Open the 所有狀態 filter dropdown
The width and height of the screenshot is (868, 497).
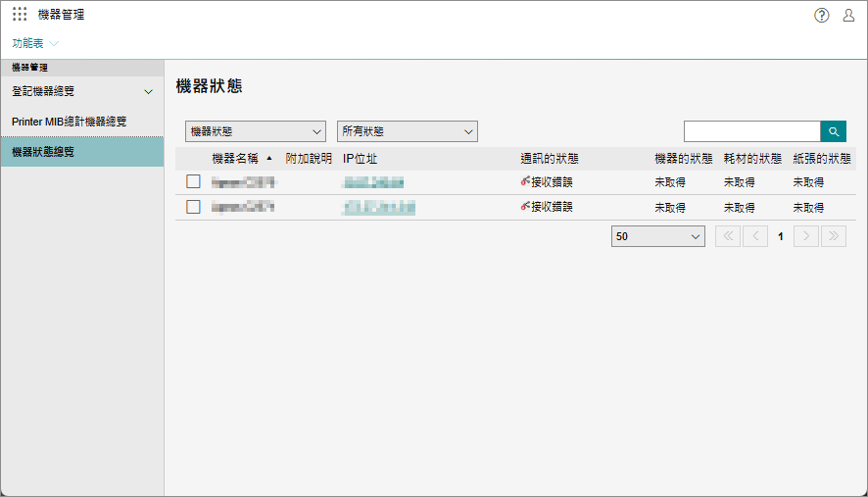point(407,131)
